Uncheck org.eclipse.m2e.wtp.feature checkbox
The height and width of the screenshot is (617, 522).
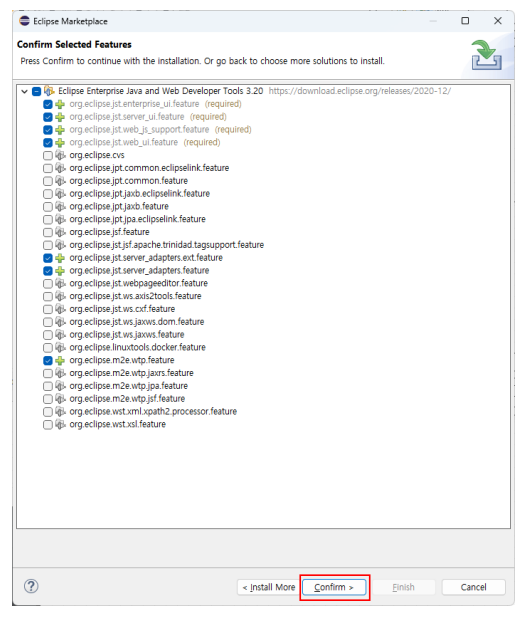[x=48, y=360]
